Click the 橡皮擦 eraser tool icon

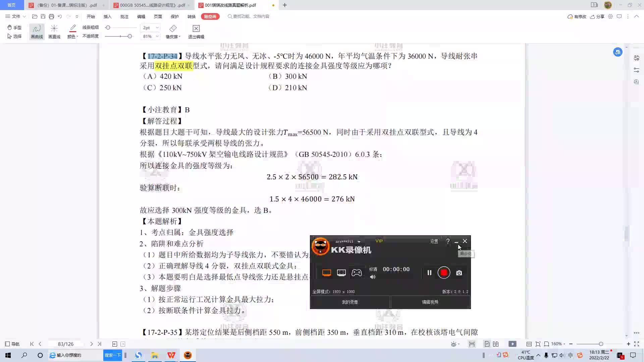pyautogui.click(x=173, y=28)
